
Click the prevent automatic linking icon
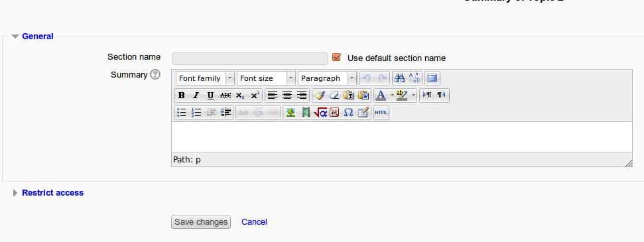[273, 112]
